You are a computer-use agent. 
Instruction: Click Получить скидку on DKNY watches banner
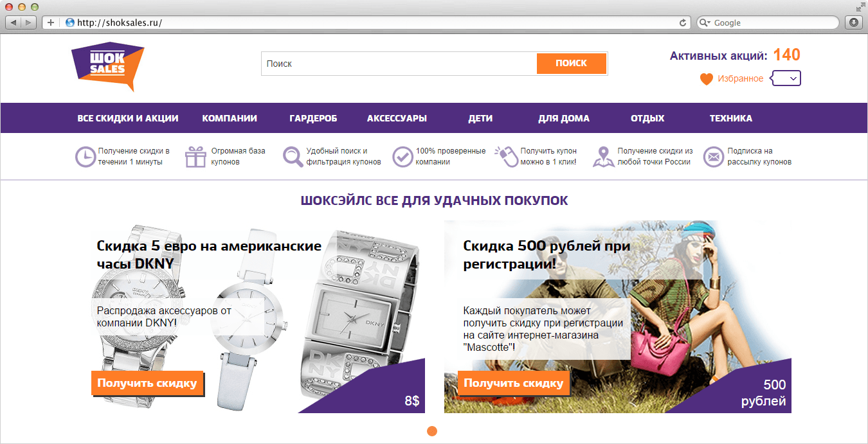coord(147,383)
